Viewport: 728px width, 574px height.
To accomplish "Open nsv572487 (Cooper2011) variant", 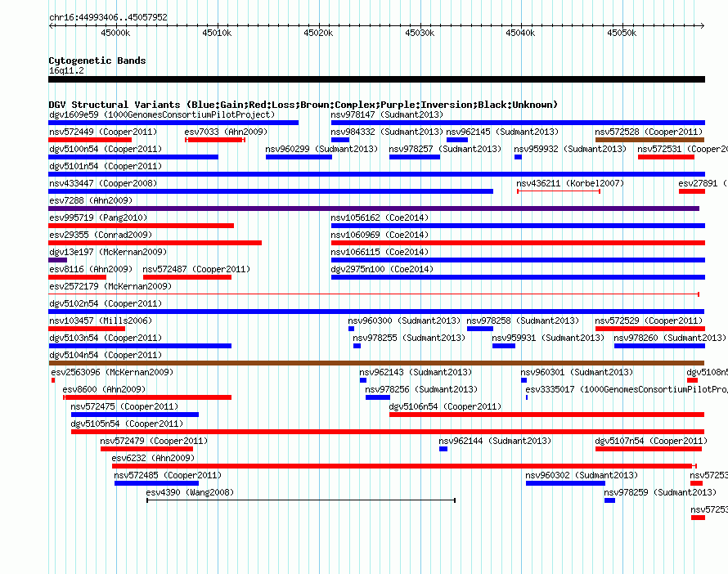I will click(196, 269).
